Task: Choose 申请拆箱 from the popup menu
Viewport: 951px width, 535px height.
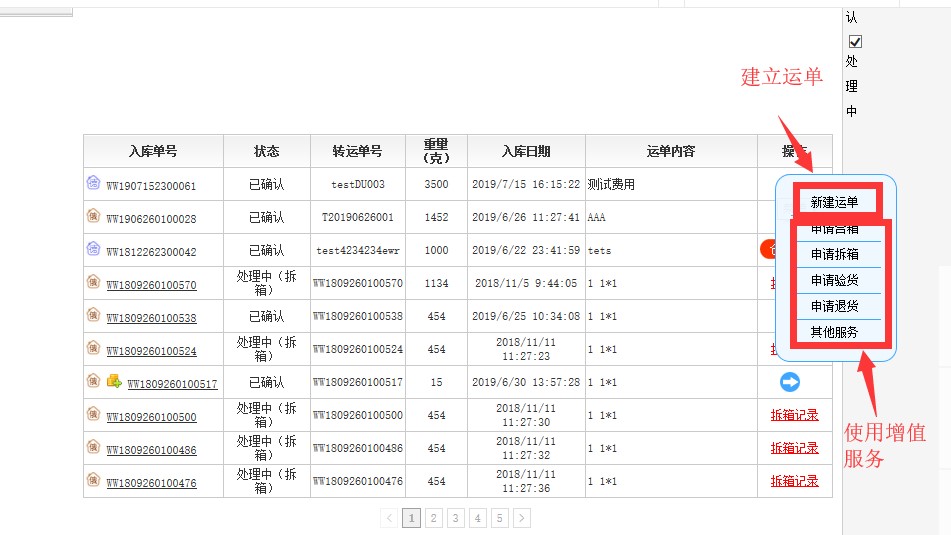Action: click(835, 254)
